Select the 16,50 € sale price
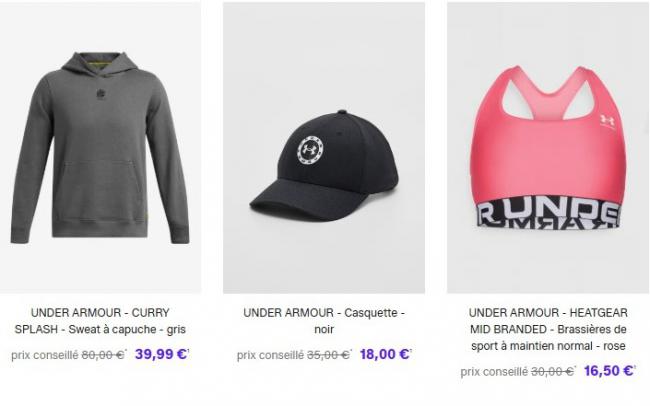Screen dimensions: 650x406 609,370
